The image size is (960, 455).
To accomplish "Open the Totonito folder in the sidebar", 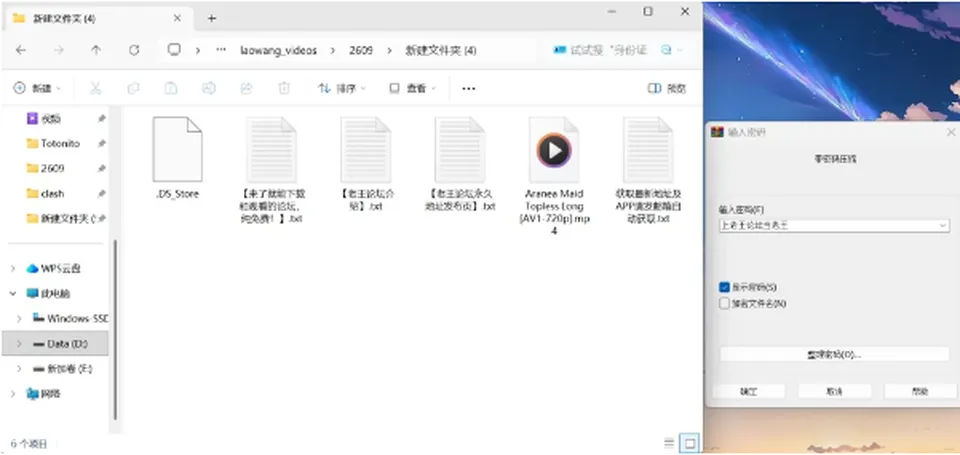I will [60, 143].
